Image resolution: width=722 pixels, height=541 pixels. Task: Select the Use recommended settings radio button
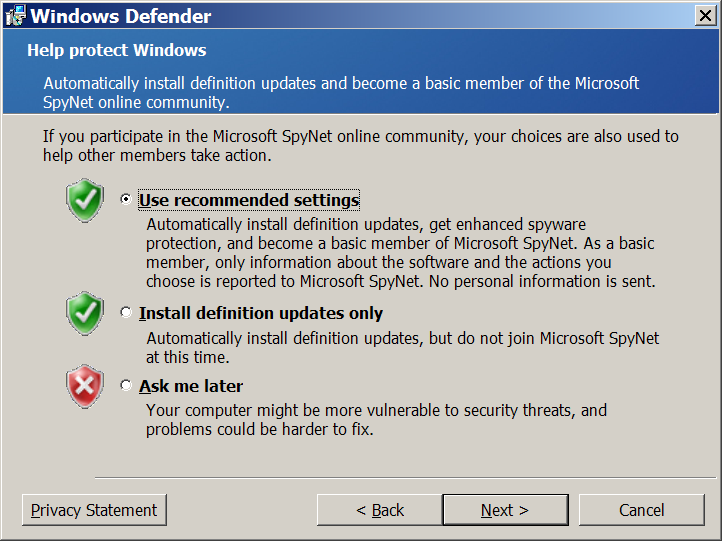[x=126, y=199]
